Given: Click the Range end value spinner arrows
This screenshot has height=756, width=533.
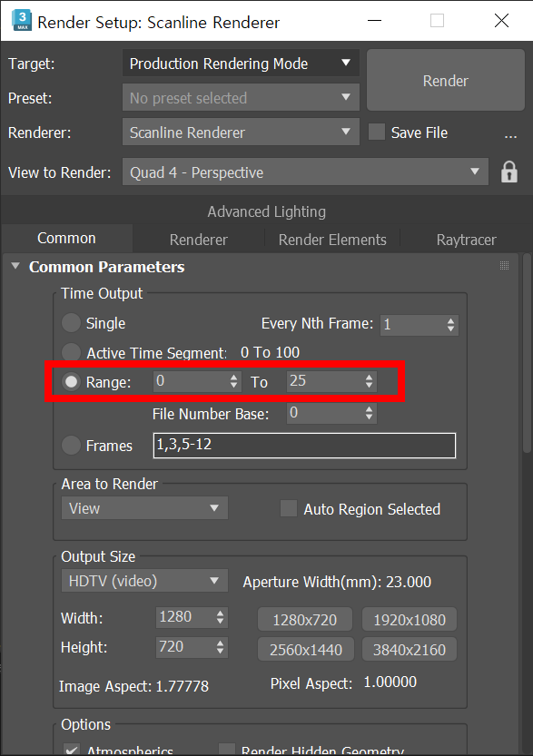Looking at the screenshot, I should click(369, 381).
